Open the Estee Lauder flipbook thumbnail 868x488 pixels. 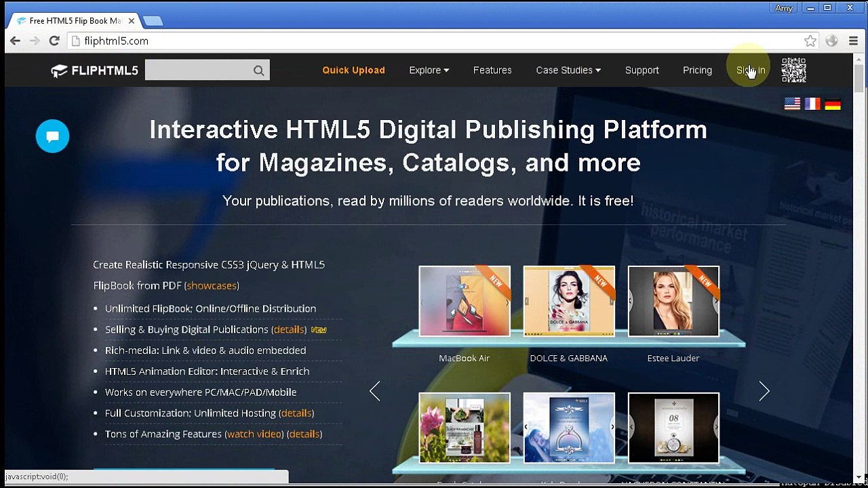(x=673, y=301)
